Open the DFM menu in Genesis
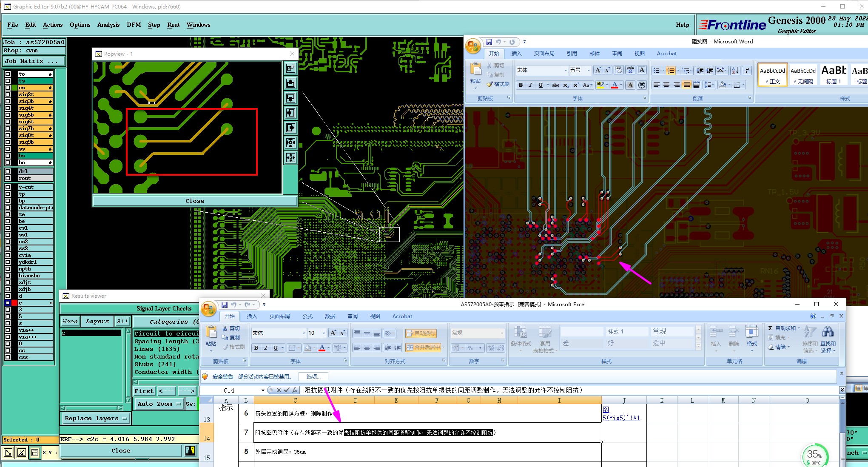The image size is (868, 467). click(134, 25)
